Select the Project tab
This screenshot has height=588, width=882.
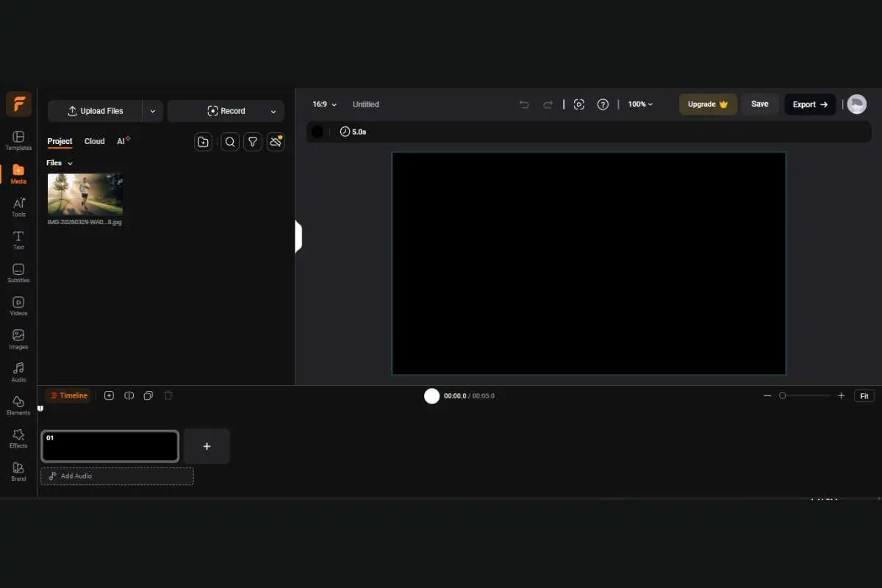[60, 141]
